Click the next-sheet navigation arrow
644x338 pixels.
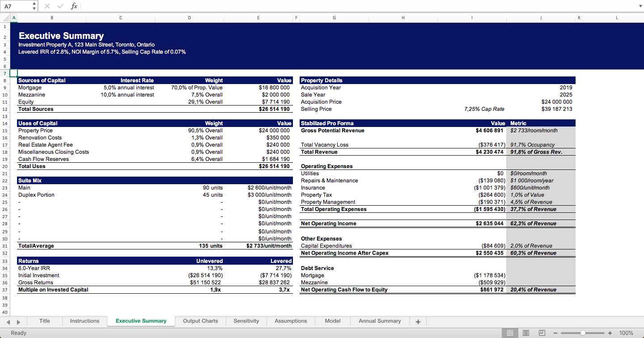point(18,321)
